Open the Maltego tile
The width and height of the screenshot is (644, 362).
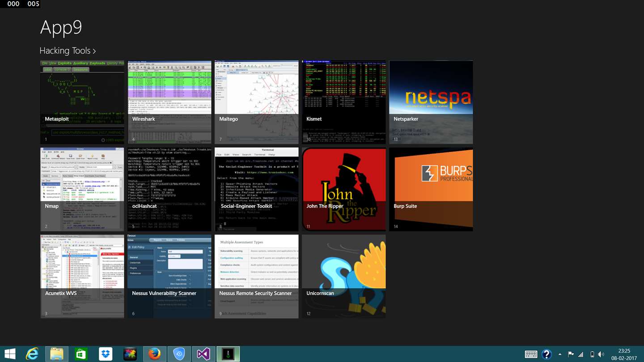(x=257, y=102)
